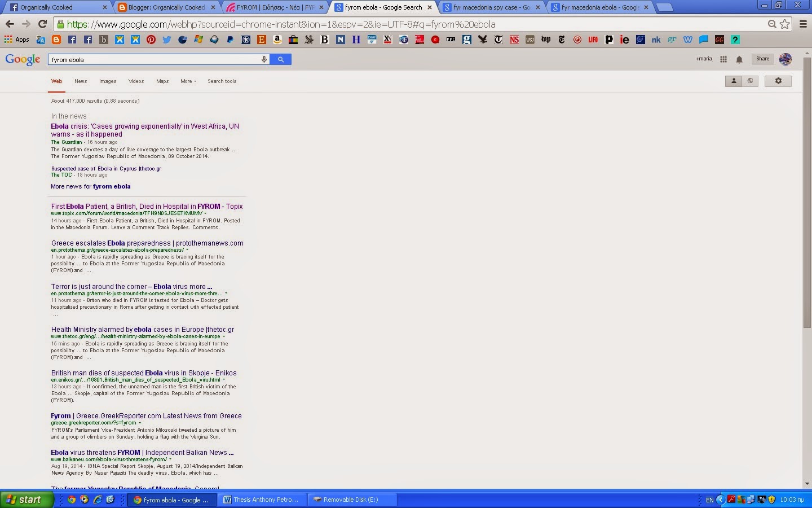This screenshot has width=812, height=508.
Task: Expand the arrow beside the topix.com URL
Action: coord(205,213)
